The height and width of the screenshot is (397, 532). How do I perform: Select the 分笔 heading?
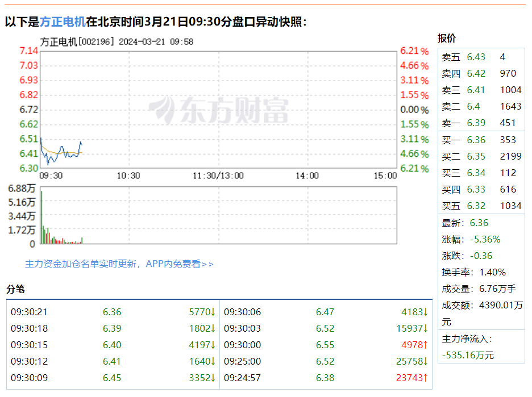[15, 289]
